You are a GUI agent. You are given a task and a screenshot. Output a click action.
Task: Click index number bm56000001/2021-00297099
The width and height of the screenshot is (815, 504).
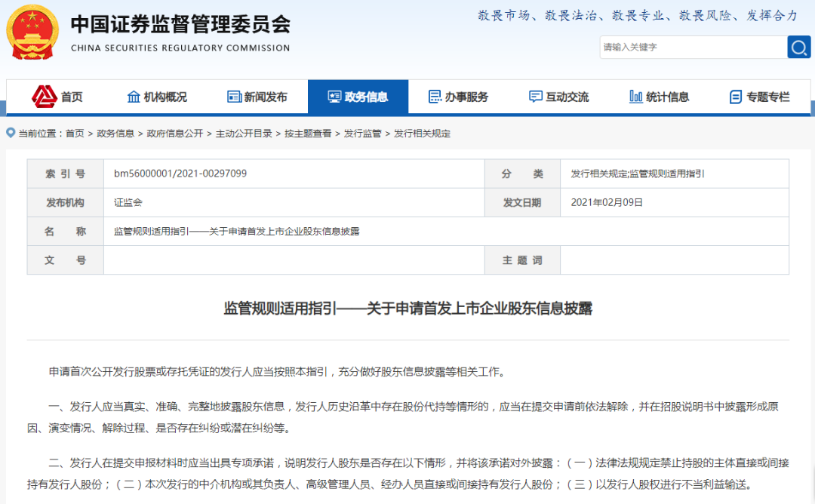180,174
